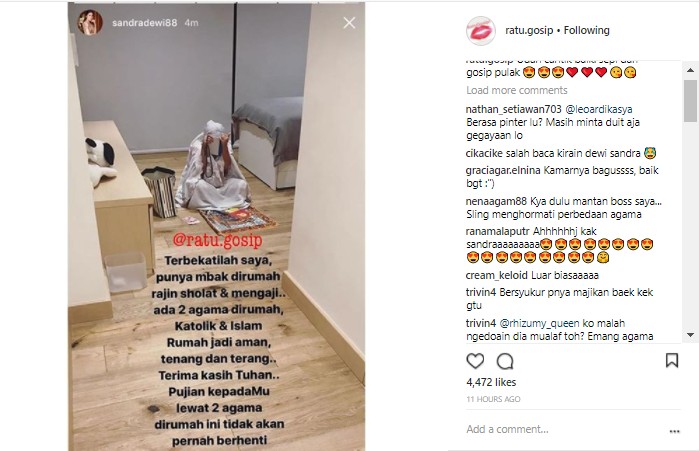Close the story with the X icon
This screenshot has width=699, height=451.
pos(349,23)
